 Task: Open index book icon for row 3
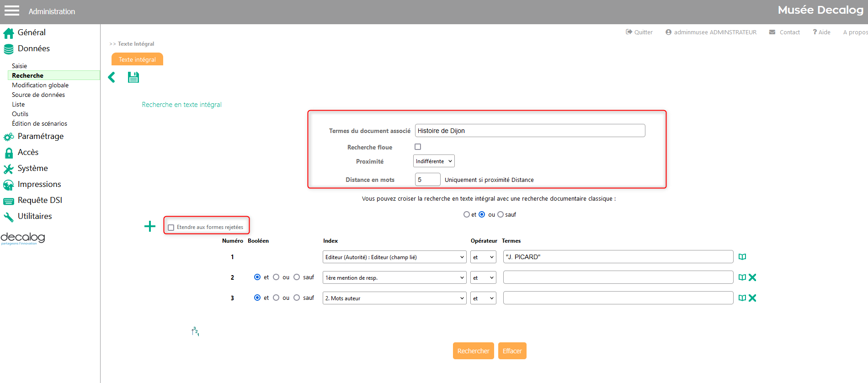click(x=742, y=298)
